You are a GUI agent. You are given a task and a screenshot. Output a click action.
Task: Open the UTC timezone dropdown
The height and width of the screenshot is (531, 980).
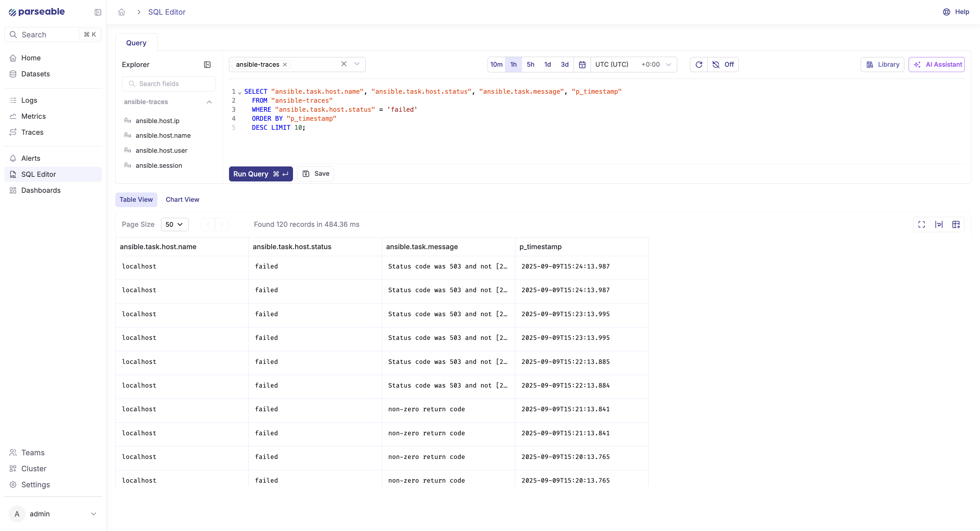tap(633, 65)
